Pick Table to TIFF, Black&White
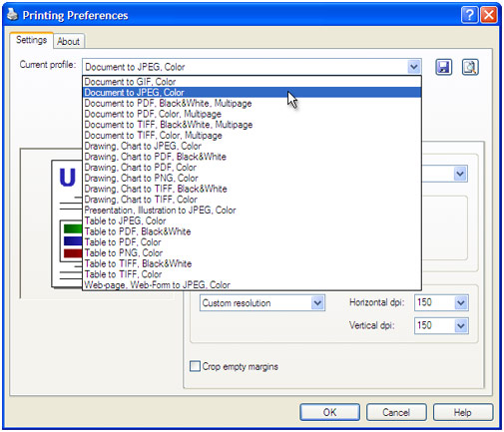 pyautogui.click(x=252, y=263)
